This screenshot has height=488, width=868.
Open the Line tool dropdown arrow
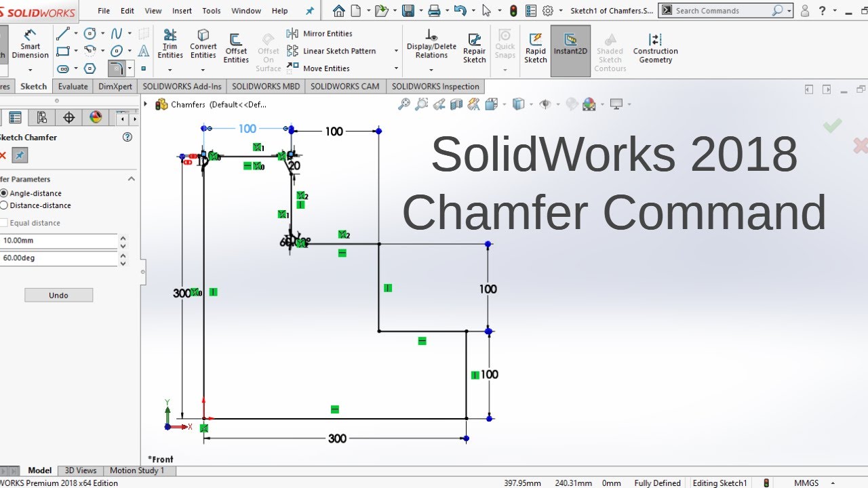click(76, 34)
